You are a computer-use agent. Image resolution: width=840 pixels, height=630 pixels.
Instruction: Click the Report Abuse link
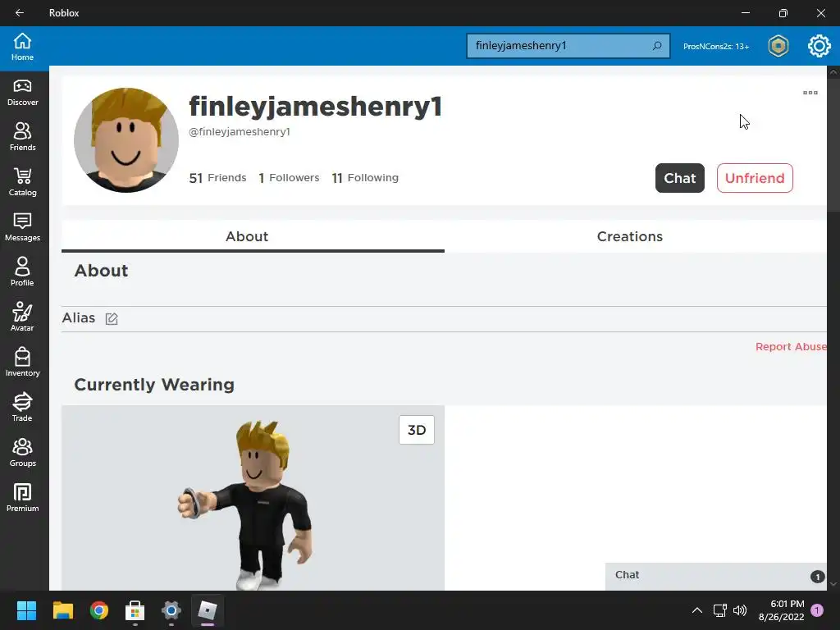pyautogui.click(x=791, y=347)
